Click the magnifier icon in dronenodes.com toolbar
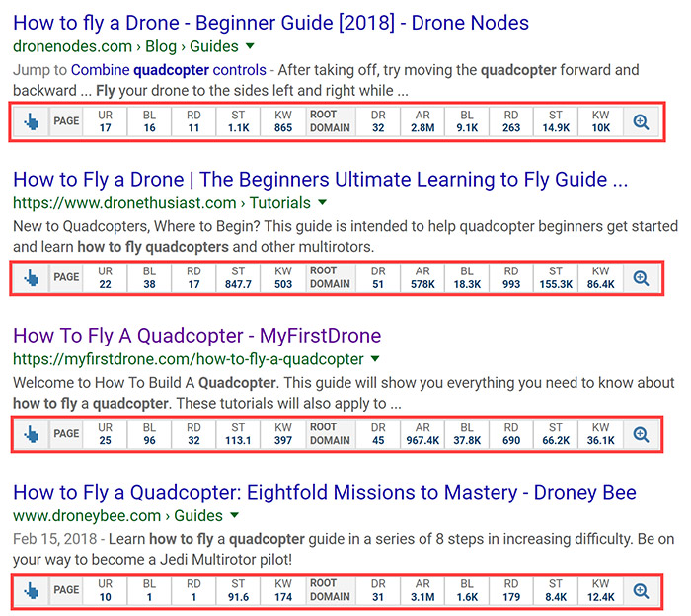The height and width of the screenshot is (616, 691). 641,122
